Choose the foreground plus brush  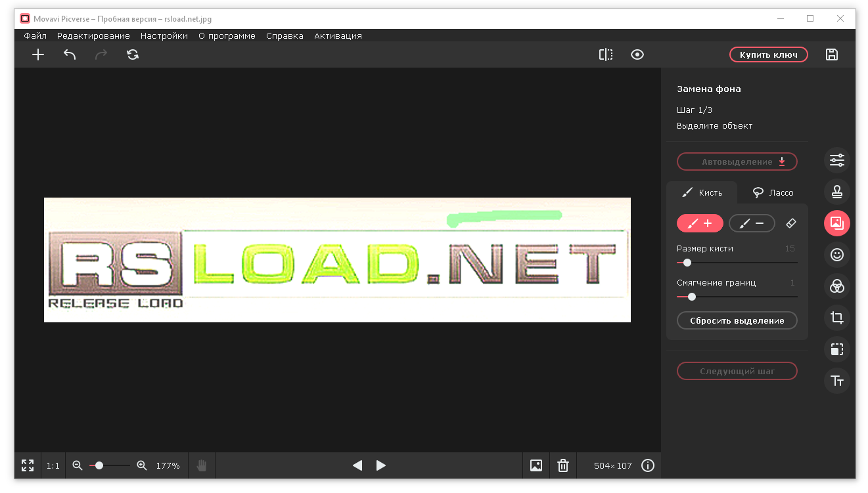tap(700, 223)
